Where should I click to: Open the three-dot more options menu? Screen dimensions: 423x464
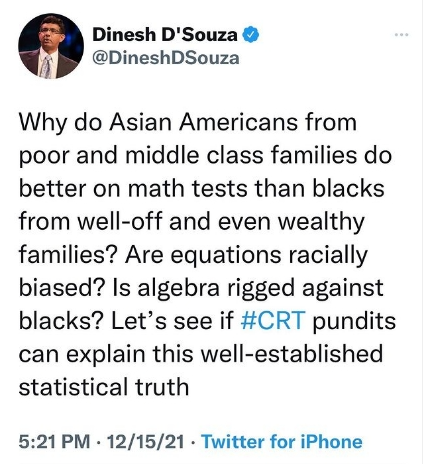401,34
